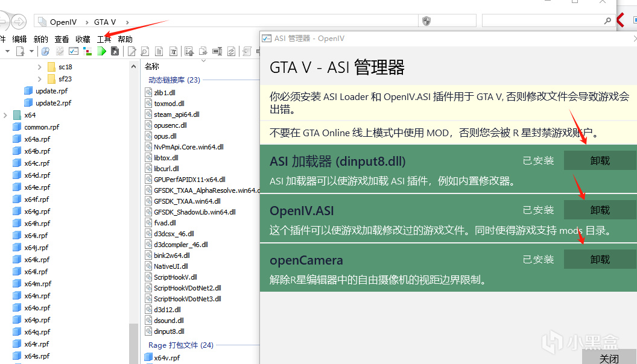Open the 新的 (New) menu
This screenshot has height=364, width=637.
(40, 39)
